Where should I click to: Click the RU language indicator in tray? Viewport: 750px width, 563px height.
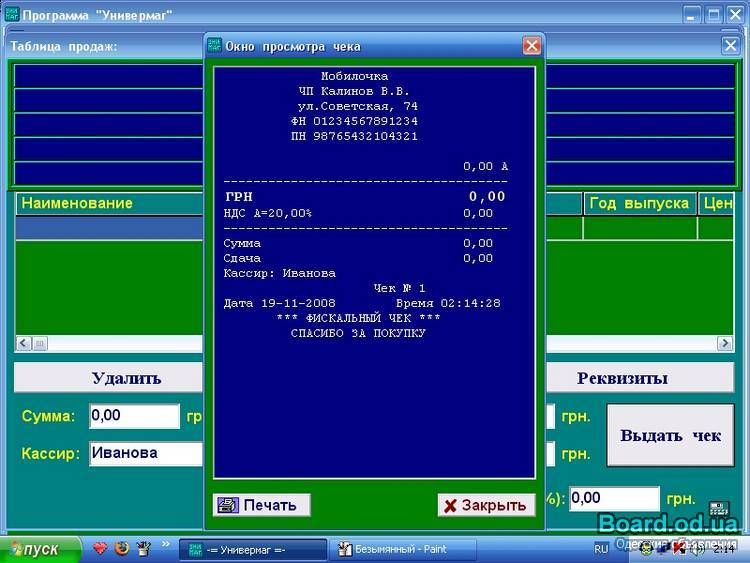coord(601,549)
